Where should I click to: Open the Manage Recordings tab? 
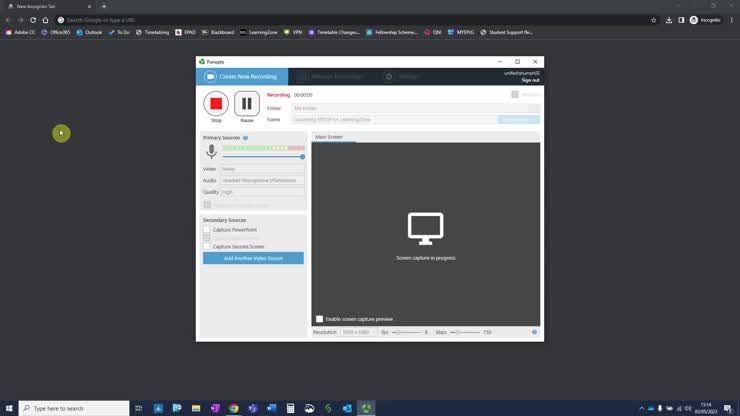point(332,76)
